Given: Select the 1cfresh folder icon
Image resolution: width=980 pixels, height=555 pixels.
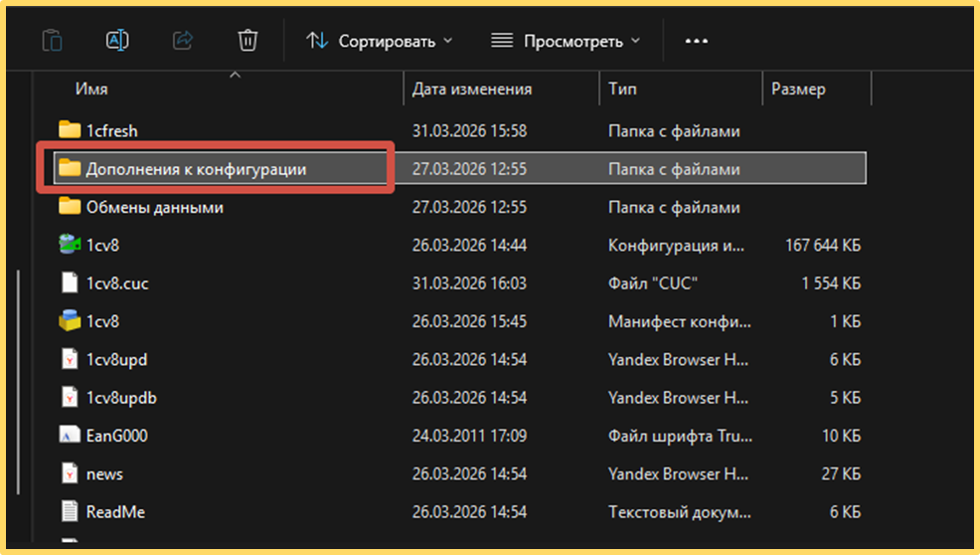Looking at the screenshot, I should [70, 130].
